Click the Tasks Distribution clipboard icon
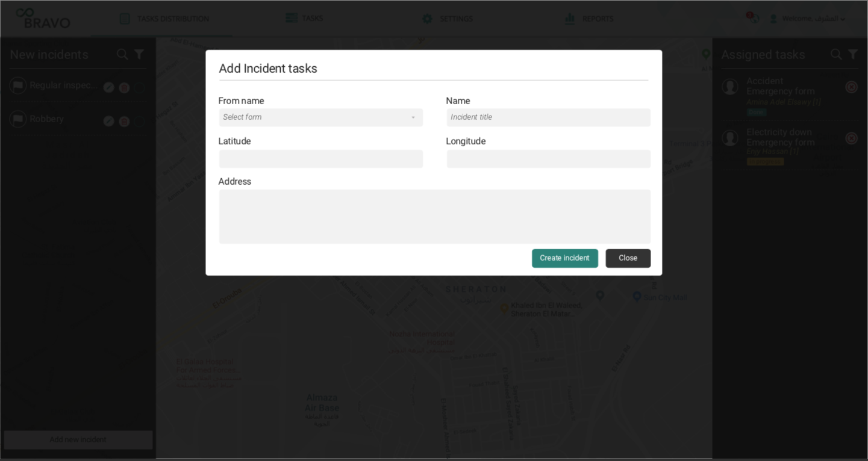868x461 pixels. pos(125,19)
